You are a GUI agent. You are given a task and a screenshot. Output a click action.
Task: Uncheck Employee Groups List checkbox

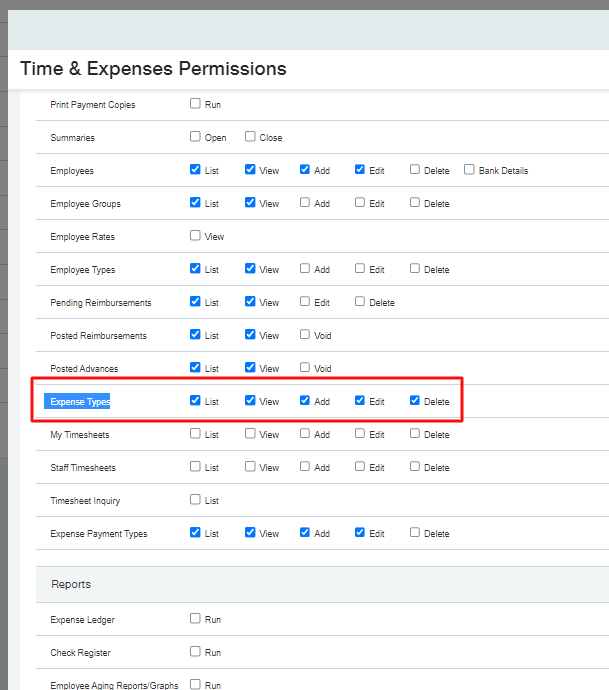pos(195,202)
